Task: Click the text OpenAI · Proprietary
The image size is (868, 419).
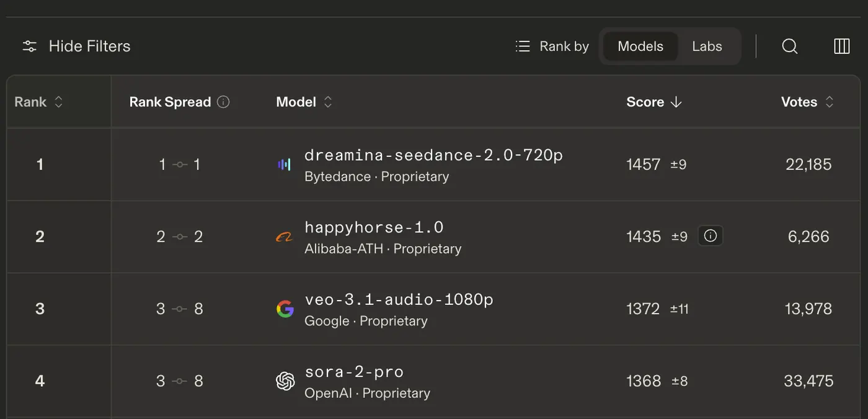Action: click(x=367, y=394)
